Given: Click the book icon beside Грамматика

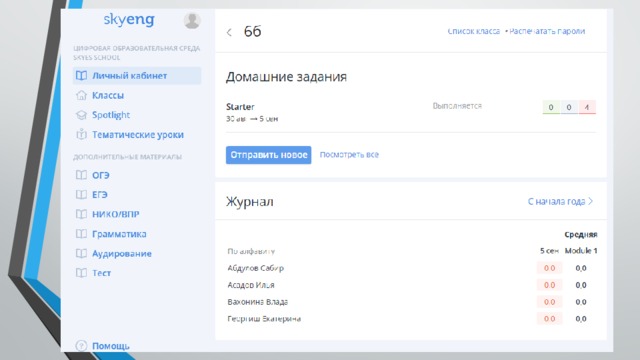Looking at the screenshot, I should point(81,233).
